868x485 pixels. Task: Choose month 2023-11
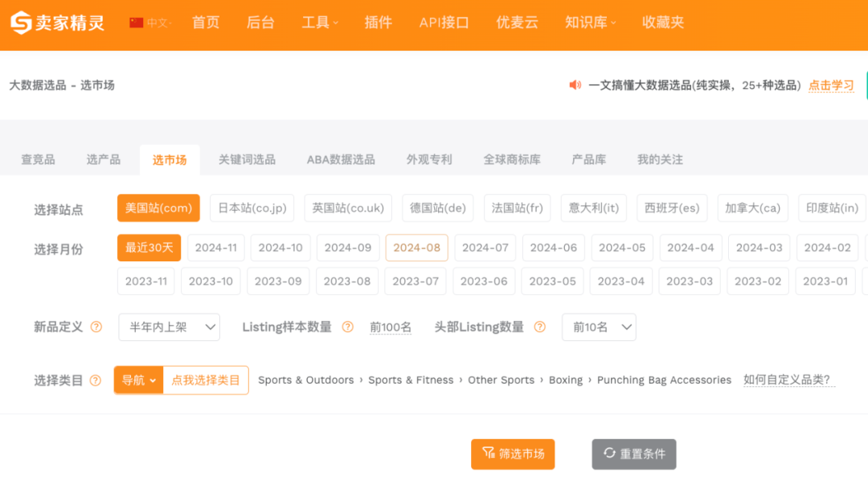click(x=146, y=281)
